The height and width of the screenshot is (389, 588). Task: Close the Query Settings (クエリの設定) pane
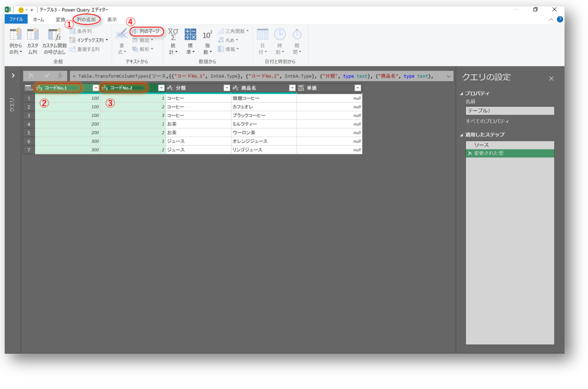pyautogui.click(x=551, y=78)
